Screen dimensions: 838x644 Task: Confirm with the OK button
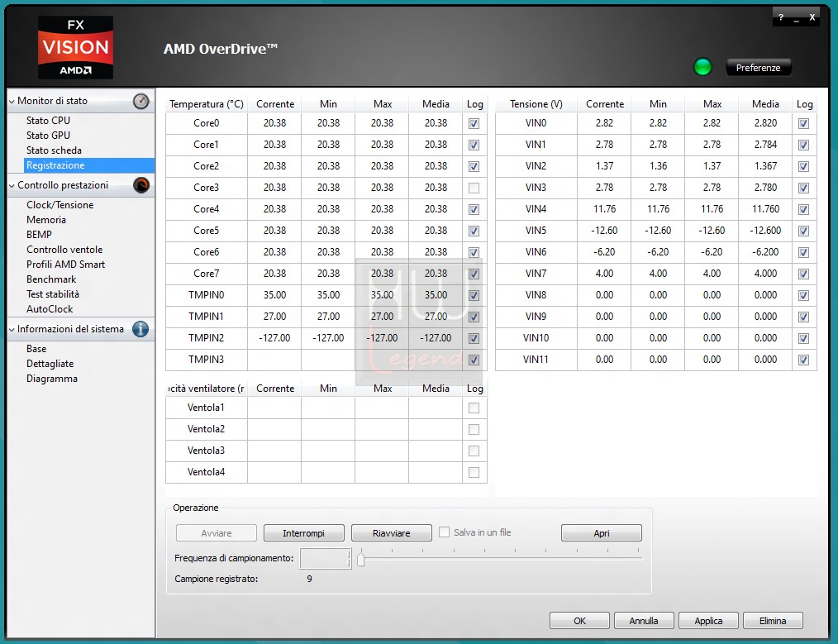(x=579, y=621)
